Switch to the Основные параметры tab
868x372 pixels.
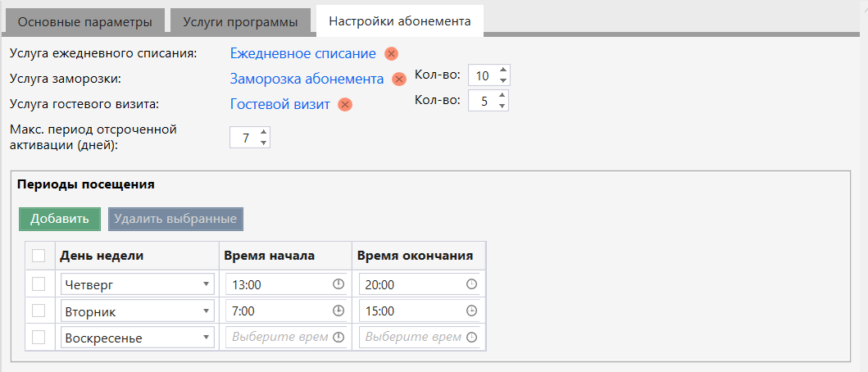(85, 21)
